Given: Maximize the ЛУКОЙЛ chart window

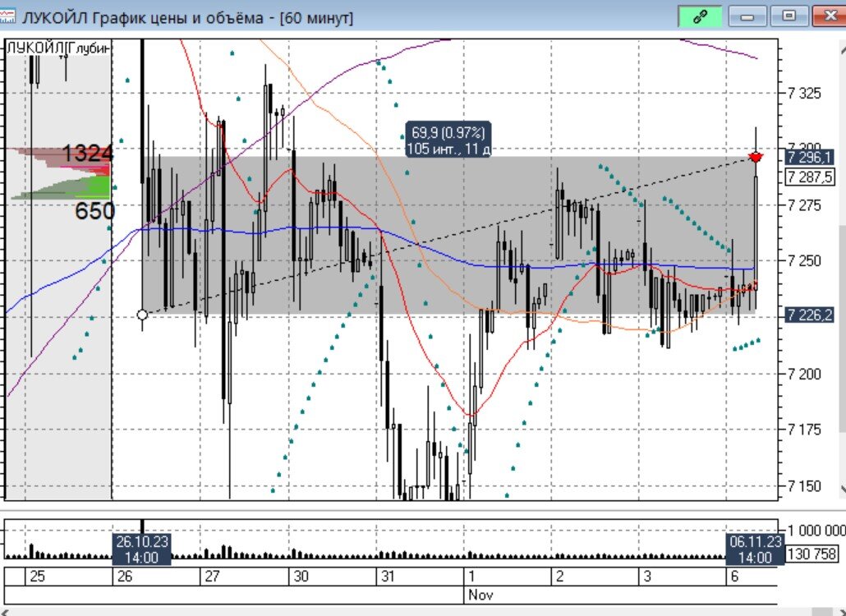Looking at the screenshot, I should tap(789, 16).
